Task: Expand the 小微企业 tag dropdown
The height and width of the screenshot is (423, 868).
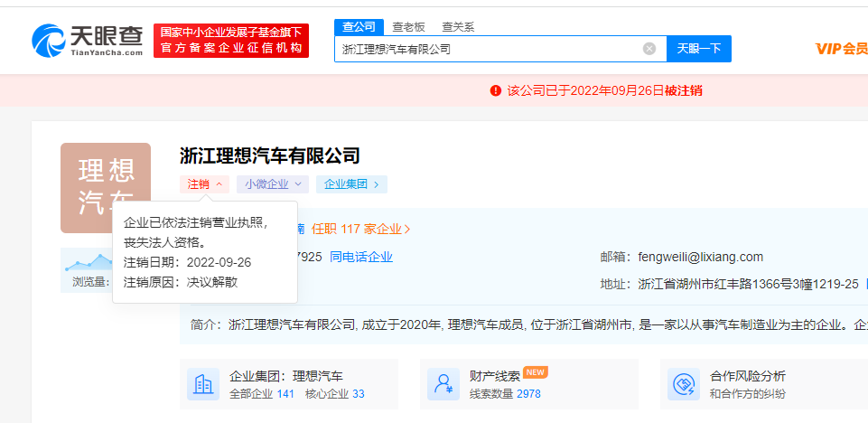Action: (x=273, y=184)
